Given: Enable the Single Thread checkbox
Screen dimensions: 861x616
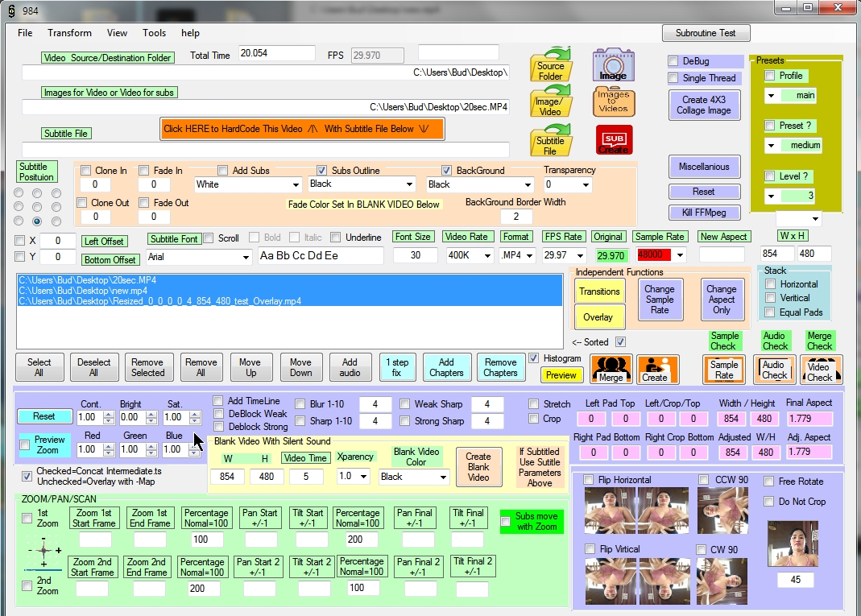Looking at the screenshot, I should pos(673,78).
